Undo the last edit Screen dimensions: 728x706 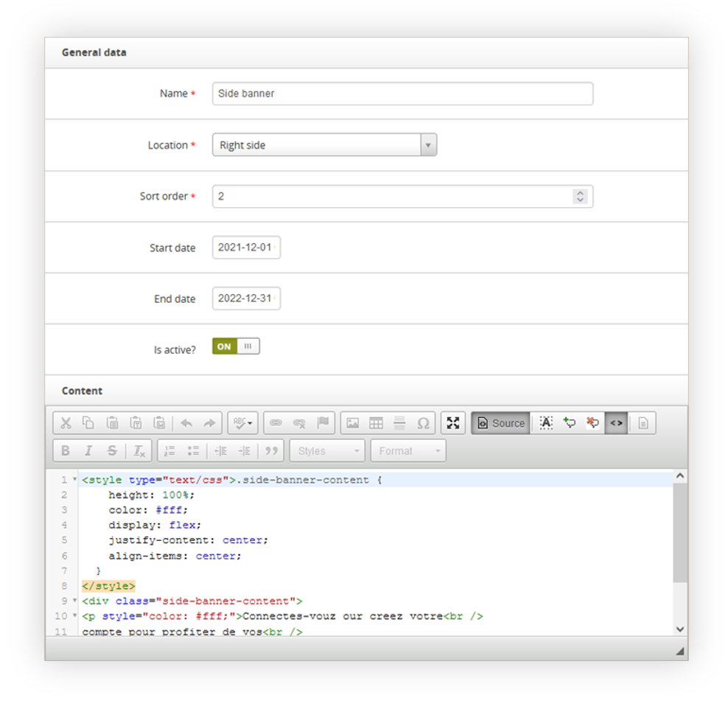pos(186,423)
